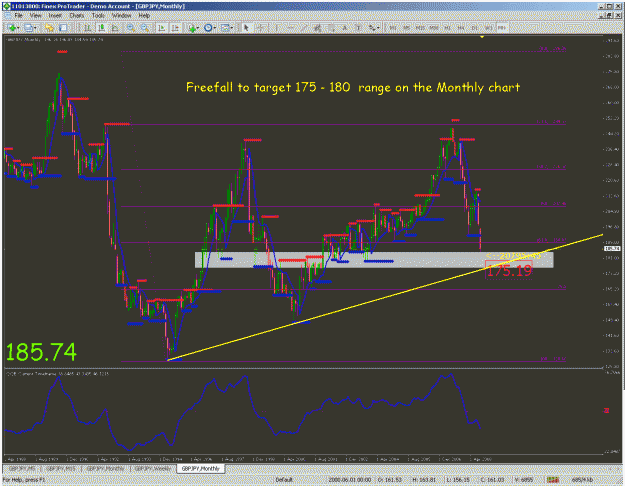This screenshot has height=486, width=625.
Task: Select the Trendline drawing tool
Action: [304, 28]
